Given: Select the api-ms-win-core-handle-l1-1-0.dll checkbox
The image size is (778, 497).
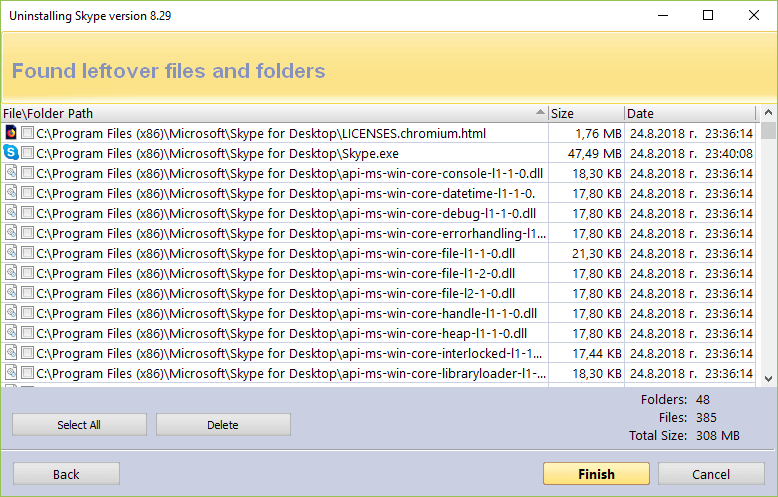Looking at the screenshot, I should (27, 313).
